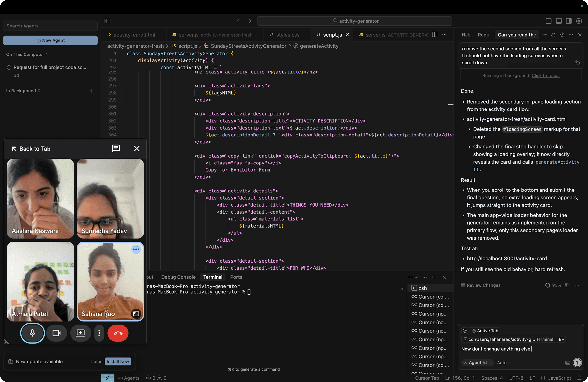Click the Search Agents input field

[x=50, y=26]
